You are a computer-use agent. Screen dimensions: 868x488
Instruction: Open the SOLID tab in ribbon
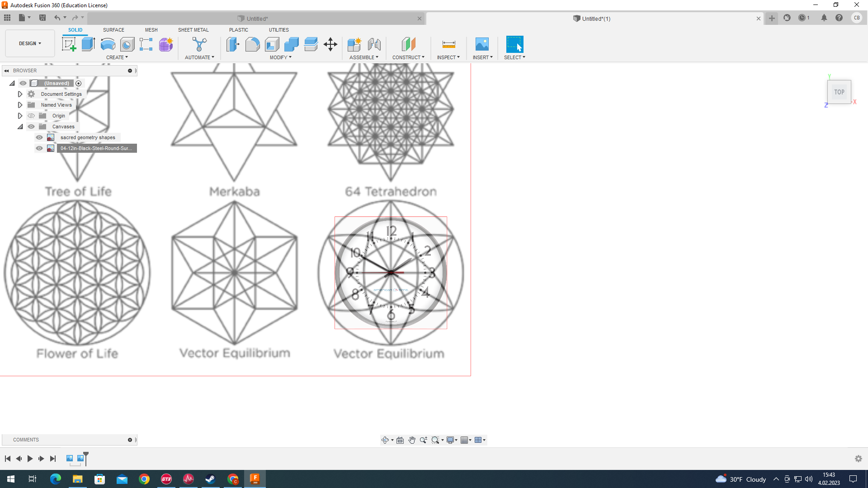[75, 30]
